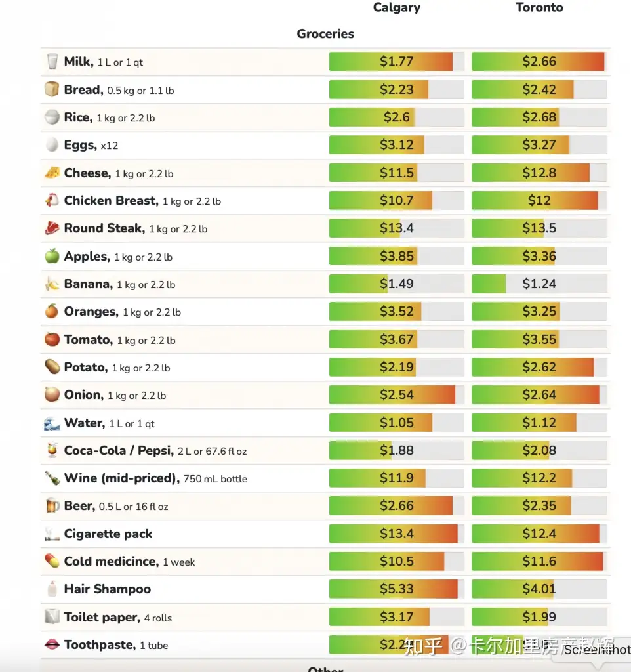631x672 pixels.
Task: Select the Toronto column header
Action: pyautogui.click(x=539, y=8)
